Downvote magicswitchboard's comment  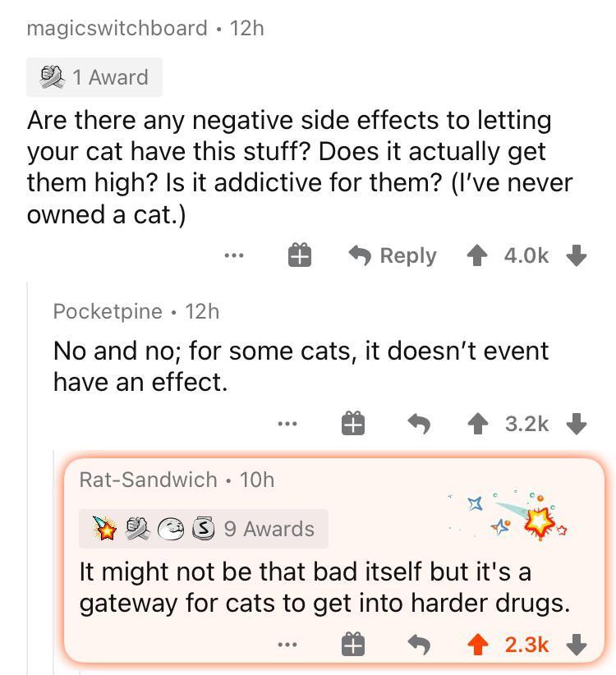576,255
